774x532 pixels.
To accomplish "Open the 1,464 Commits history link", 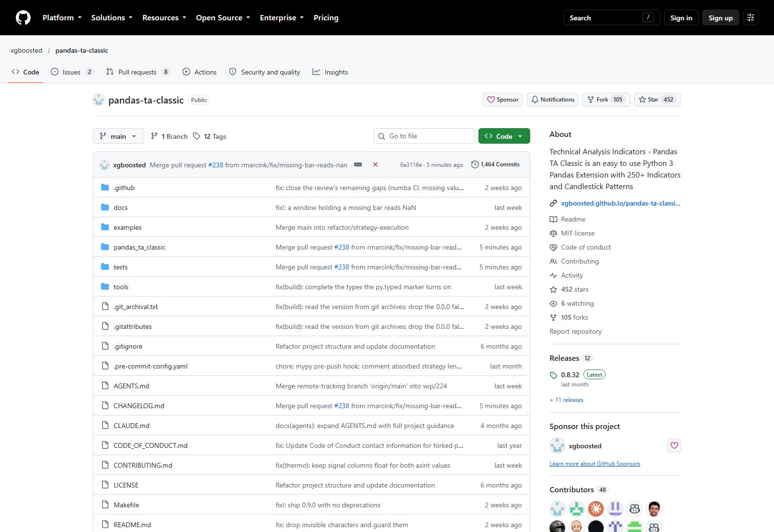I will tap(495, 164).
